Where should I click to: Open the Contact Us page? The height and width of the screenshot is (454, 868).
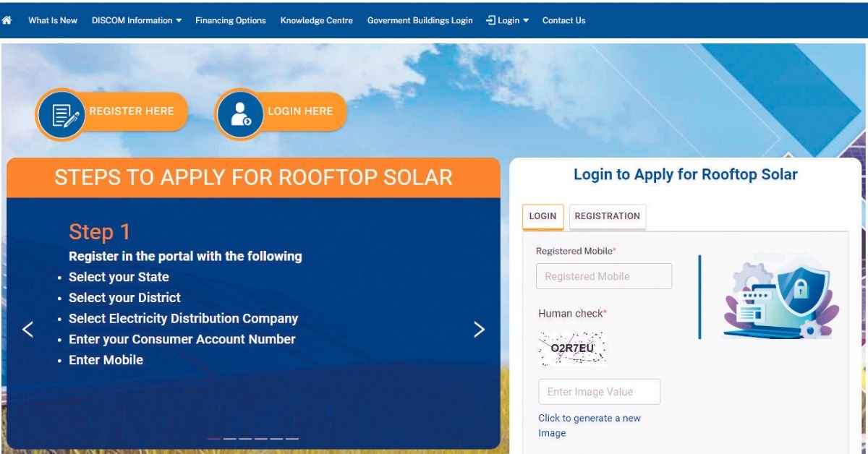pyautogui.click(x=563, y=20)
